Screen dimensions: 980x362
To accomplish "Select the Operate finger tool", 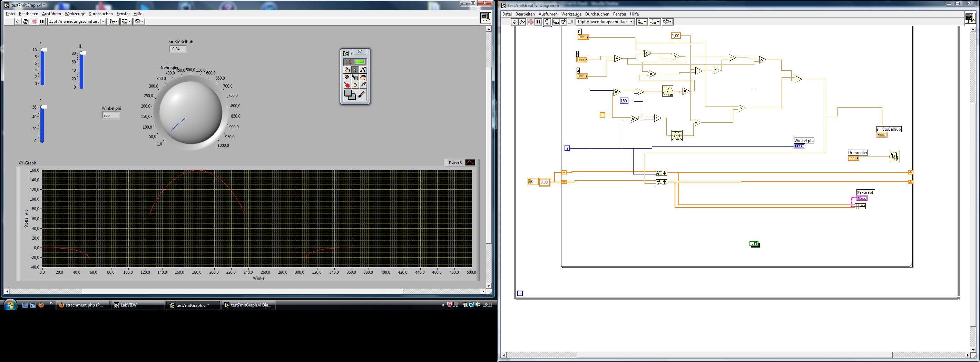I will tap(347, 70).
